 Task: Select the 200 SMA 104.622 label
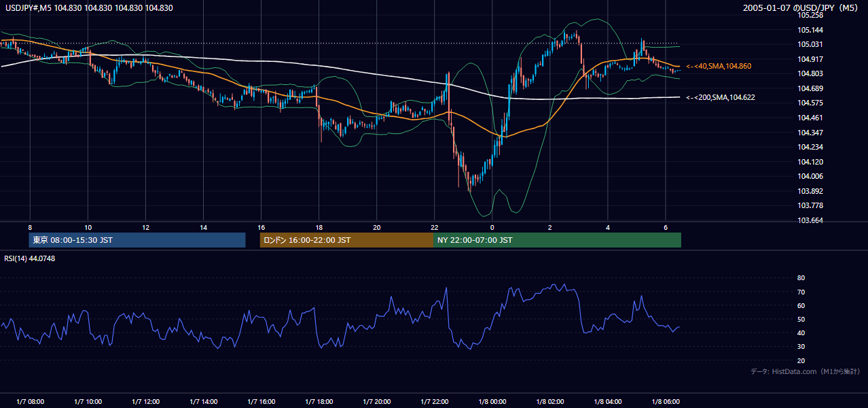[721, 97]
